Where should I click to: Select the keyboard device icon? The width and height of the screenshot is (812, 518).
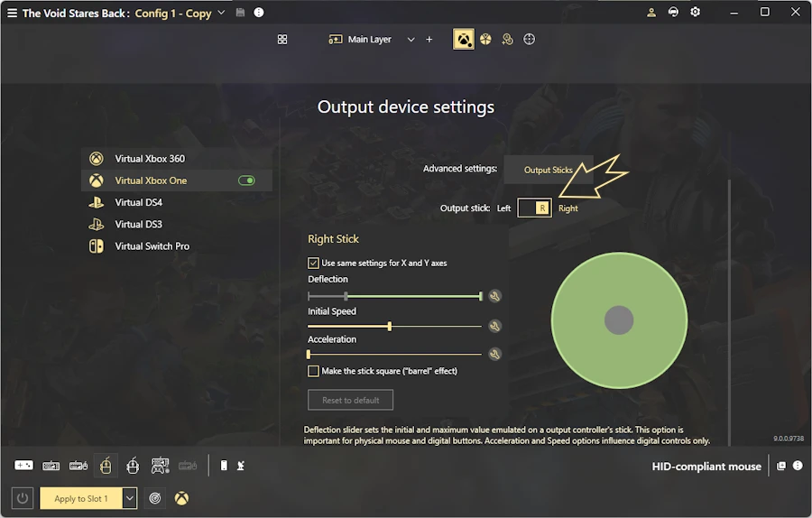pyautogui.click(x=51, y=466)
